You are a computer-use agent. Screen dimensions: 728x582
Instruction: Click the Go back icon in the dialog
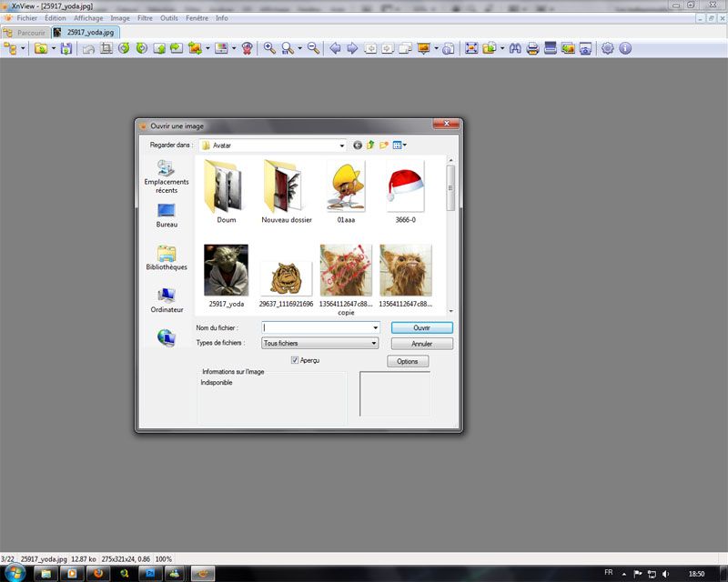click(x=357, y=145)
